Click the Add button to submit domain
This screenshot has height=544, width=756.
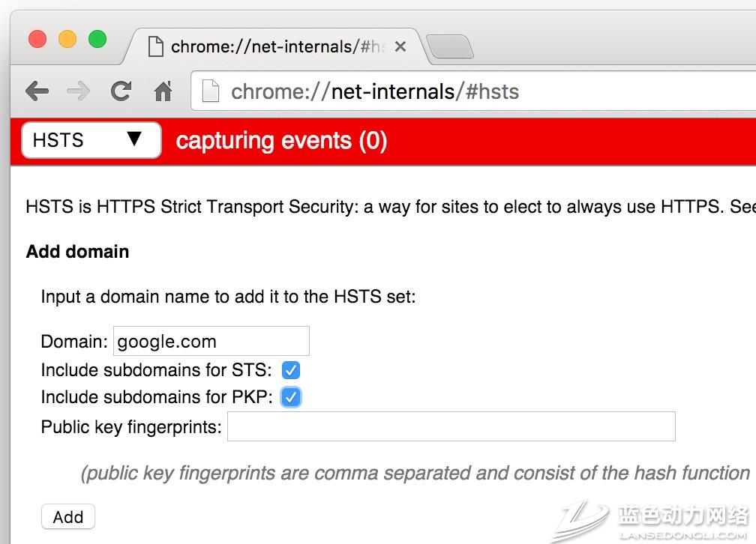[67, 516]
